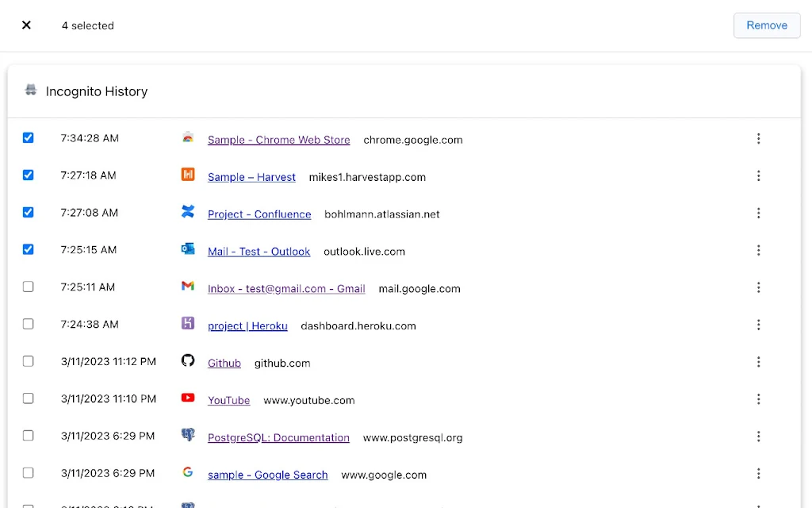This screenshot has height=508, width=812.
Task: Click the Chrome Web Store favicon
Action: coord(188,138)
